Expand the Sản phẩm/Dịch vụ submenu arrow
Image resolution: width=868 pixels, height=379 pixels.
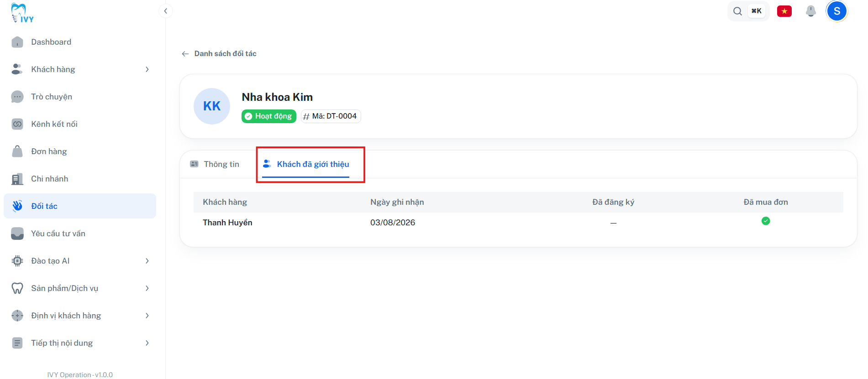click(x=147, y=288)
